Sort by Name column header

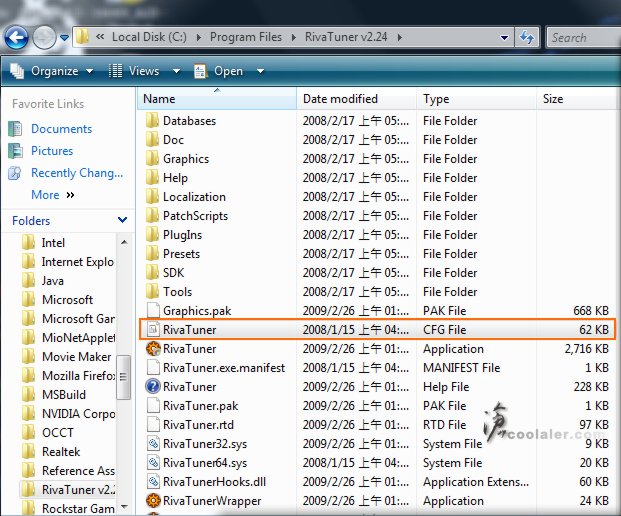click(217, 98)
